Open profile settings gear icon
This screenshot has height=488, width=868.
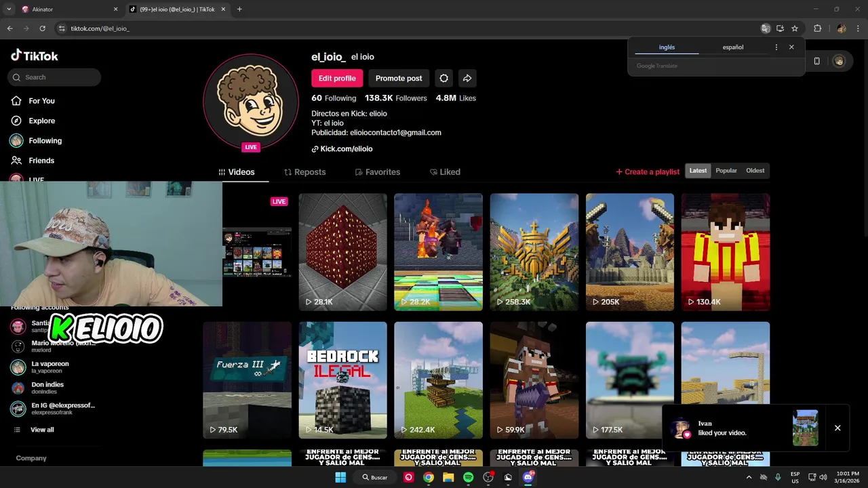[443, 78]
